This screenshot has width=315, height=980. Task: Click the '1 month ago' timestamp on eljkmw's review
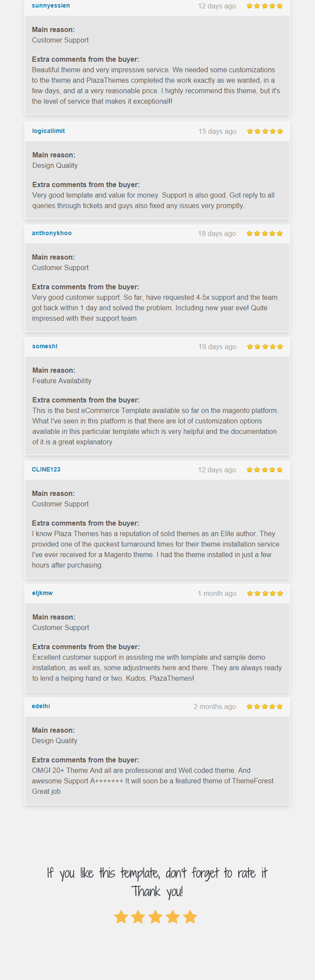[217, 593]
